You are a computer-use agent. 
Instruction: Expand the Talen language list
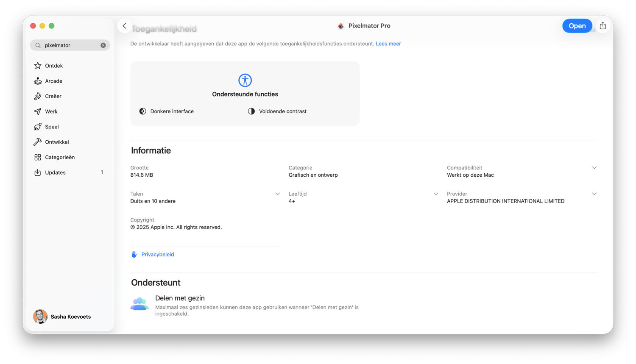277,194
